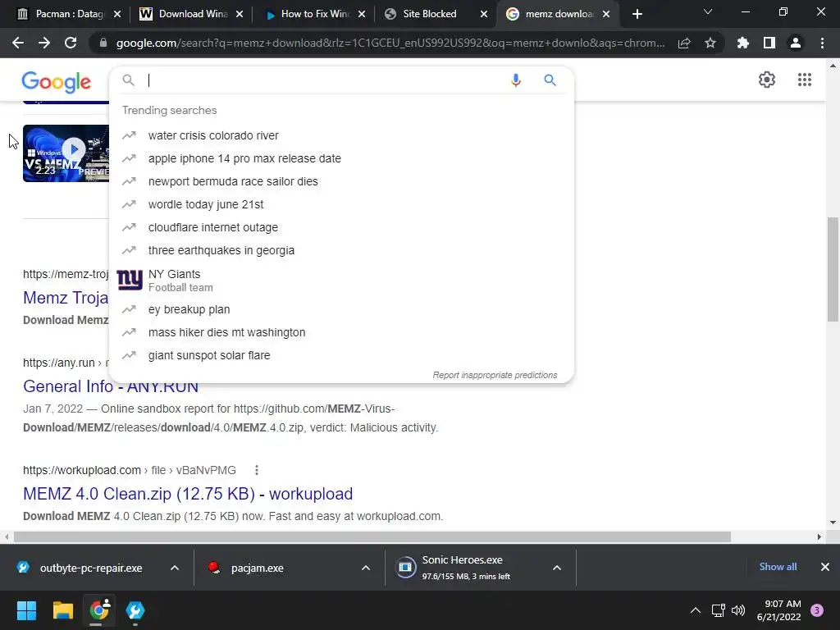Expand options for outbyte-pc-repair.exe download
Image resolution: width=840 pixels, height=630 pixels.
click(174, 568)
